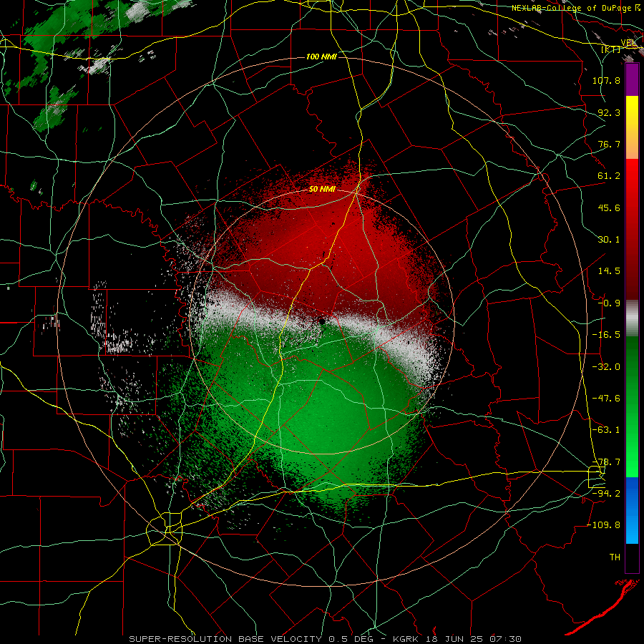644x644 pixels.
Task: Click the blue segment of the velocity color bar
Action: [632, 510]
